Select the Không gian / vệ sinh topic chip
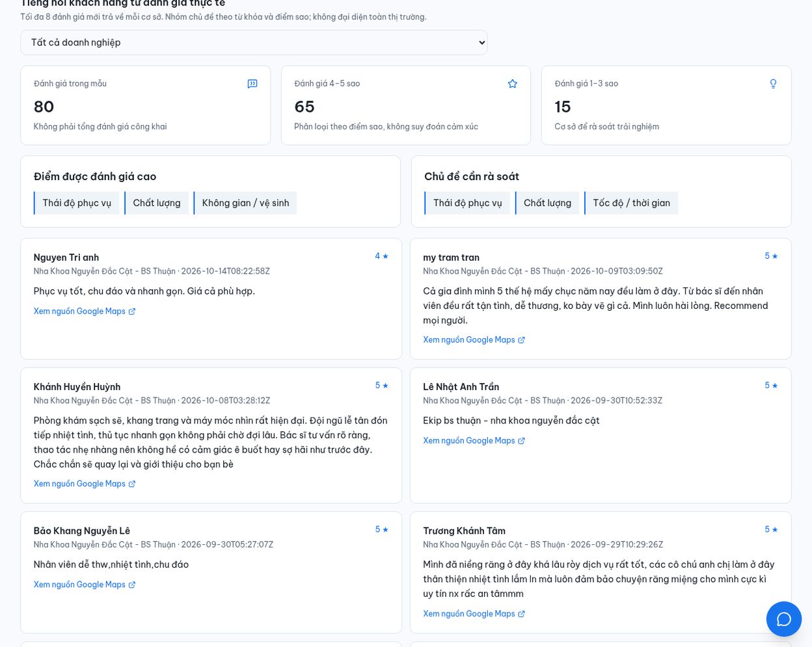812x647 pixels. tap(245, 203)
